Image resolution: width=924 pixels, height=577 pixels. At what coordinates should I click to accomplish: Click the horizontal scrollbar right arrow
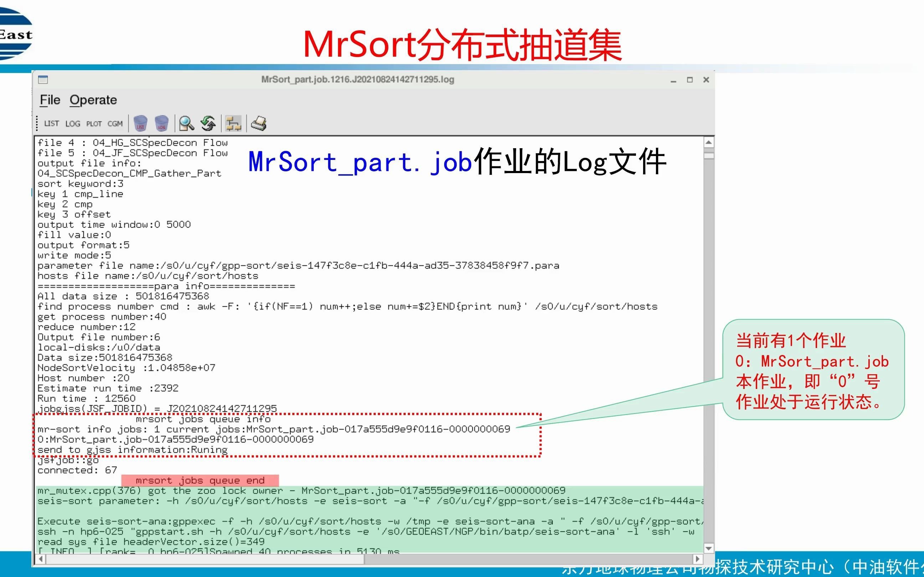[698, 559]
